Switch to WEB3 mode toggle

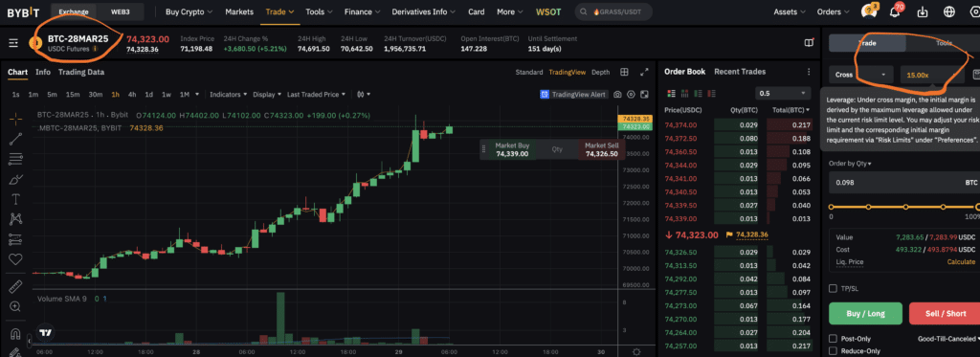(121, 11)
